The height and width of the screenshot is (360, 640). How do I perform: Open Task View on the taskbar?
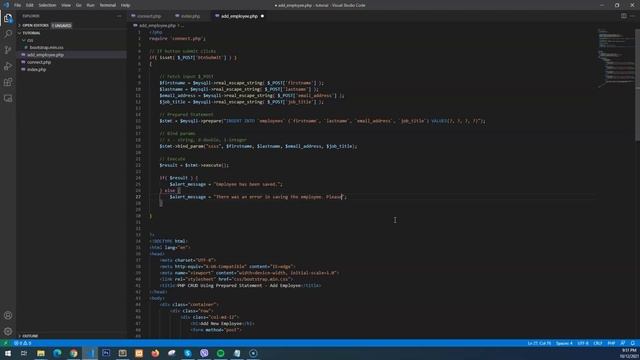[24, 353]
